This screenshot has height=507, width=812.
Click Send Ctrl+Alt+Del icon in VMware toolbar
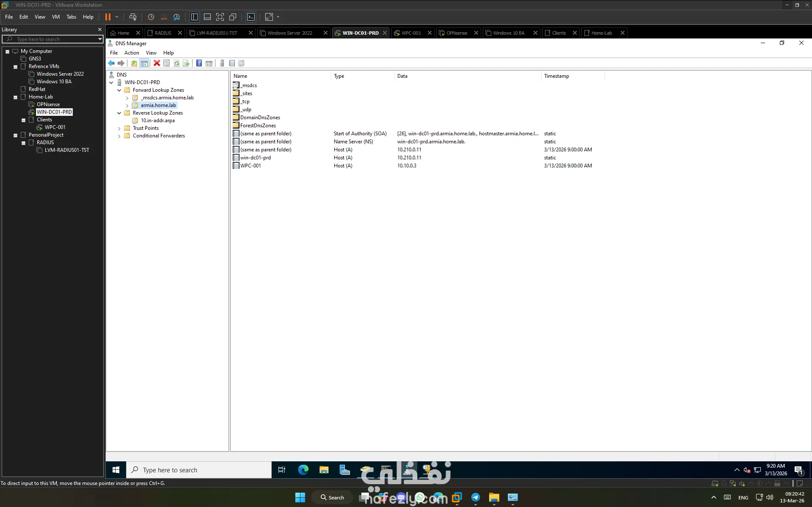[x=133, y=17]
